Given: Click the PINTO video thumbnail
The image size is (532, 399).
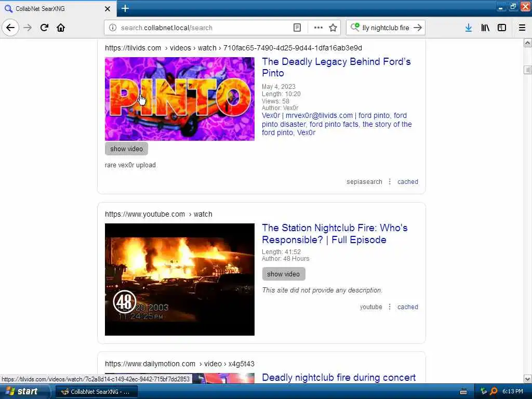Looking at the screenshot, I should 179,99.
